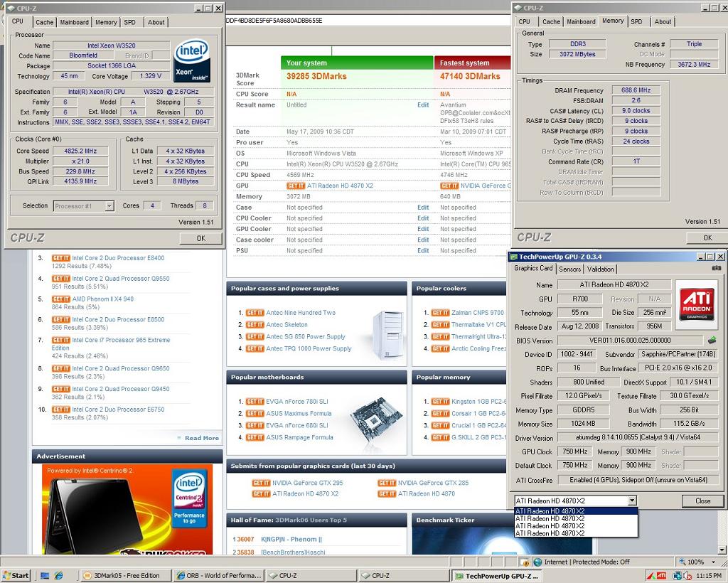Switch to ORB - World of Performance taskbar button
The height and width of the screenshot is (583, 728).
point(219,576)
